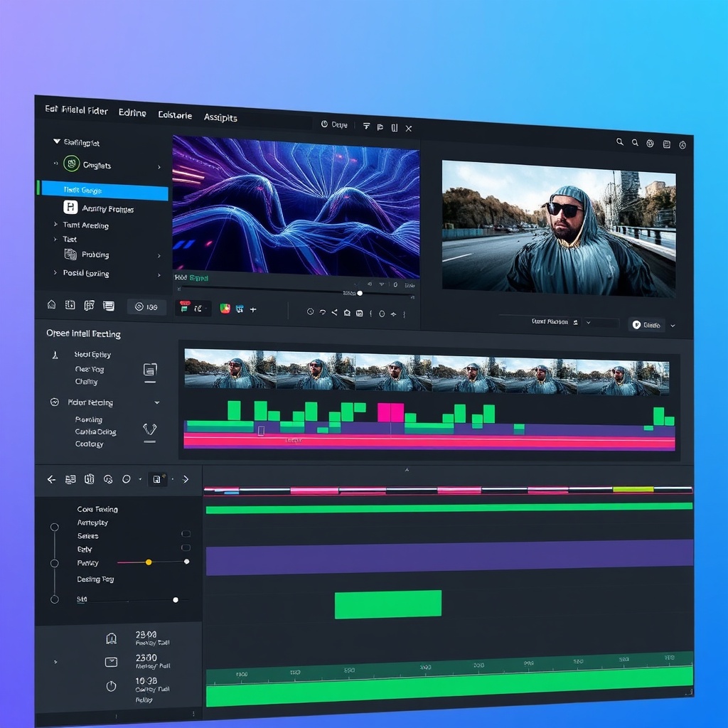Image resolution: width=728 pixels, height=728 pixels.
Task: Select the highlighted blue Tadt Gange row
Action: coord(105,191)
